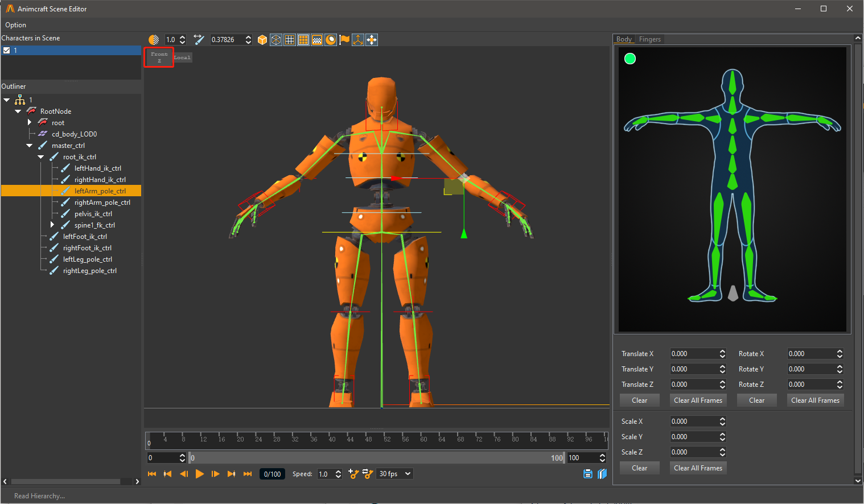Jump to last frame
Screen dimensions: 864x504
(248, 474)
